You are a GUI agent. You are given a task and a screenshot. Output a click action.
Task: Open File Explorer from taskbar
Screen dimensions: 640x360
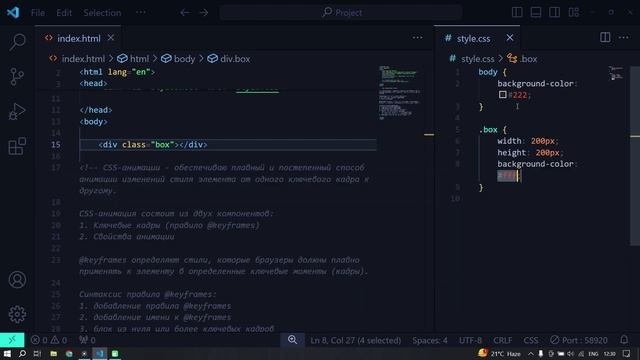(x=53, y=353)
